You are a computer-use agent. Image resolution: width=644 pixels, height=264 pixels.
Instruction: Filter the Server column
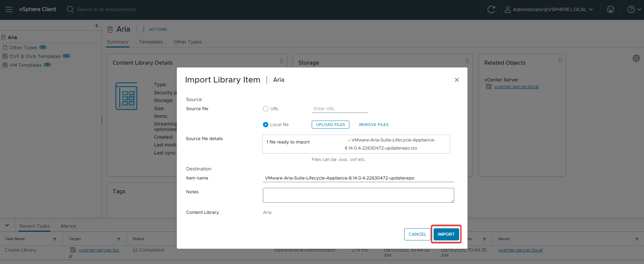pyautogui.click(x=637, y=239)
